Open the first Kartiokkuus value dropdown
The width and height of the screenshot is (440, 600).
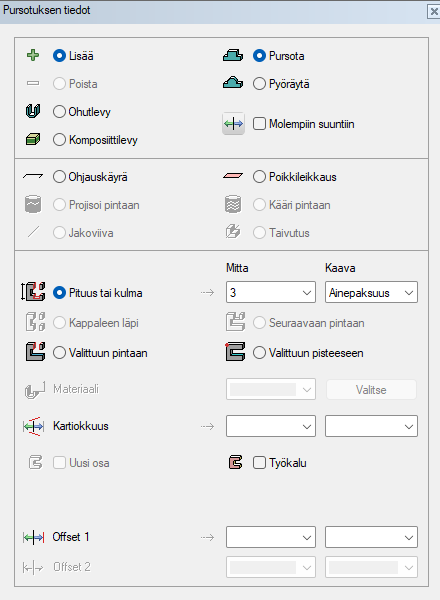(x=271, y=426)
